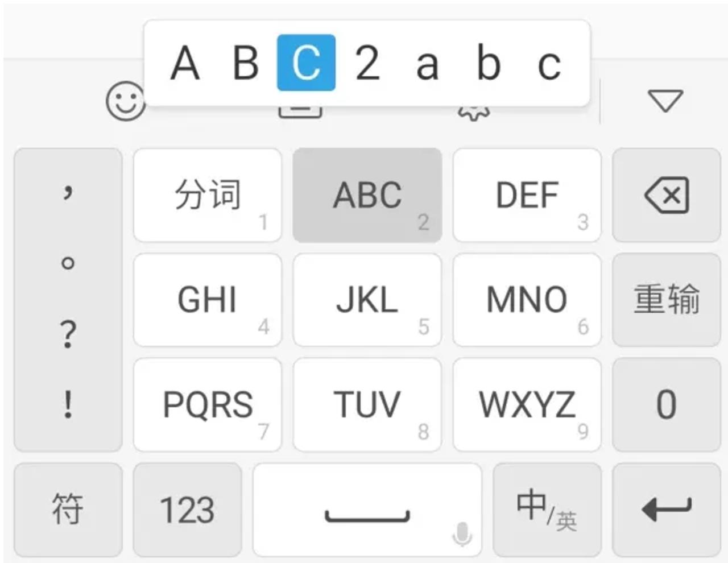
Task: Toggle Chinese/English input language key
Action: pos(547,510)
